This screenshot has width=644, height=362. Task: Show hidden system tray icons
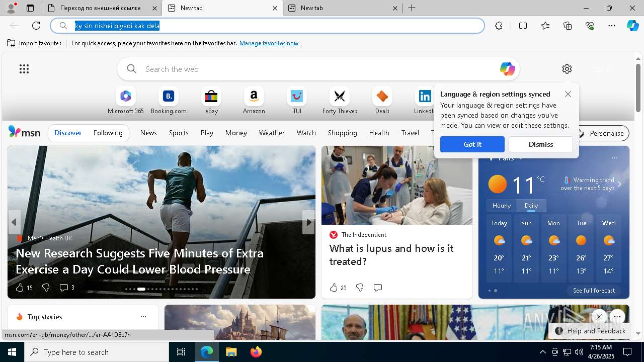coord(542,352)
